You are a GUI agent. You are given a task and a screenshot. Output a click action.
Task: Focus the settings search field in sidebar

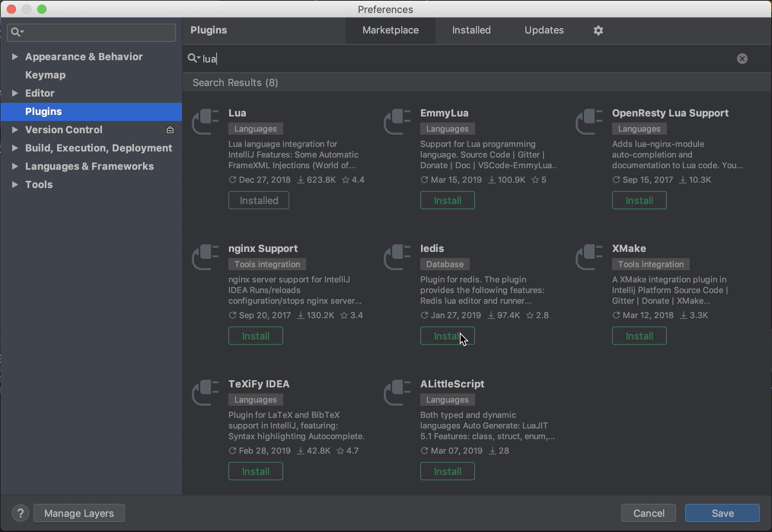point(91,32)
